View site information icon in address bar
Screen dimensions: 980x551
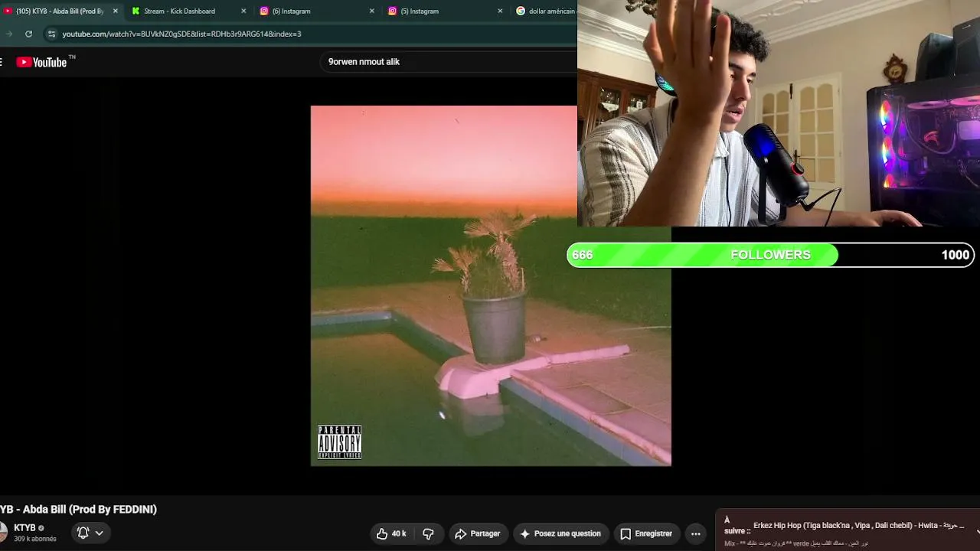point(51,34)
